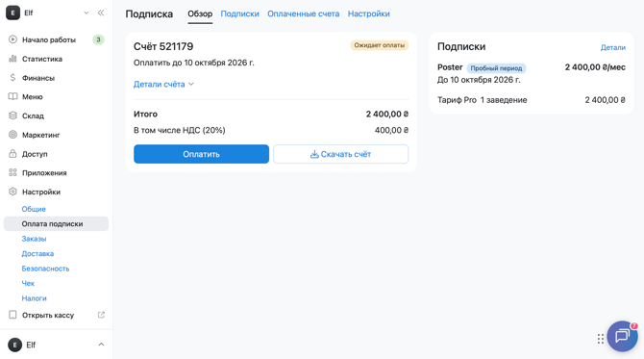Viewport: 644px width, 359px height.
Task: Click the bottom Elf profile avatar
Action: tap(14, 345)
